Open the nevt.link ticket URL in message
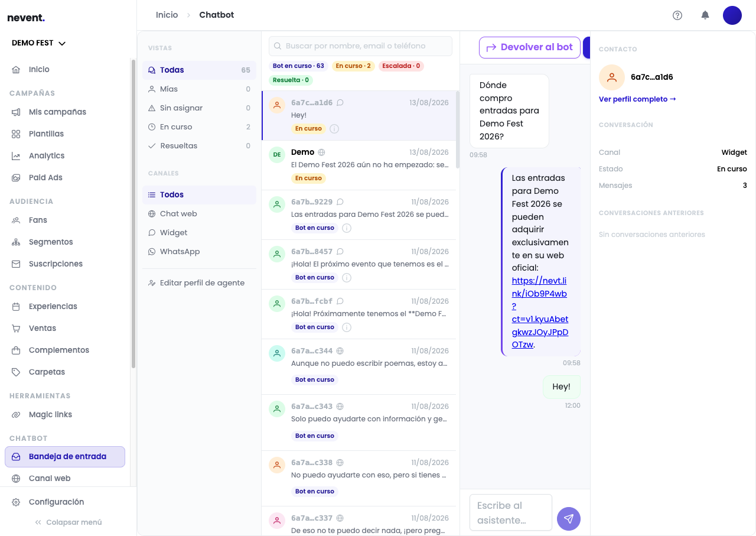The width and height of the screenshot is (756, 536). click(540, 313)
